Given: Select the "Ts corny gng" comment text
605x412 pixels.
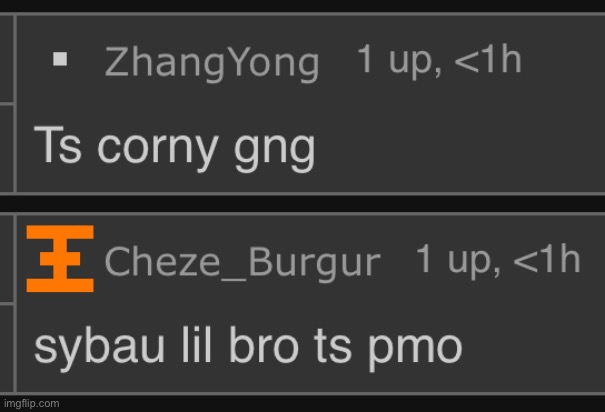Looking at the screenshot, I should (175, 149).
